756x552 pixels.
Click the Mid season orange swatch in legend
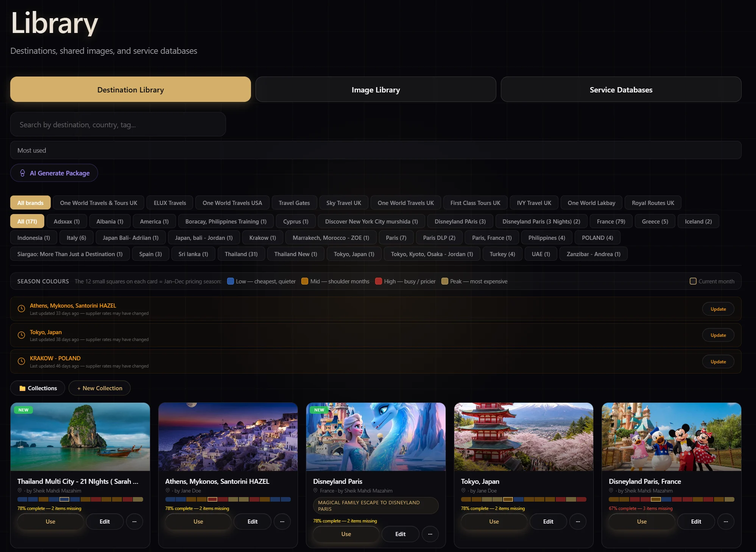(x=304, y=281)
